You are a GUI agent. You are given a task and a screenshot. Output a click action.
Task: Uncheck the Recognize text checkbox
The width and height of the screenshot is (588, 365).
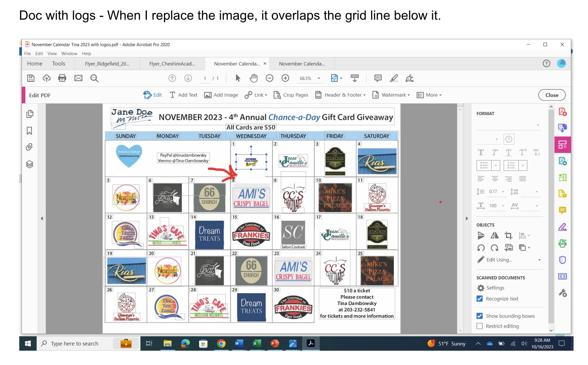pyautogui.click(x=480, y=299)
